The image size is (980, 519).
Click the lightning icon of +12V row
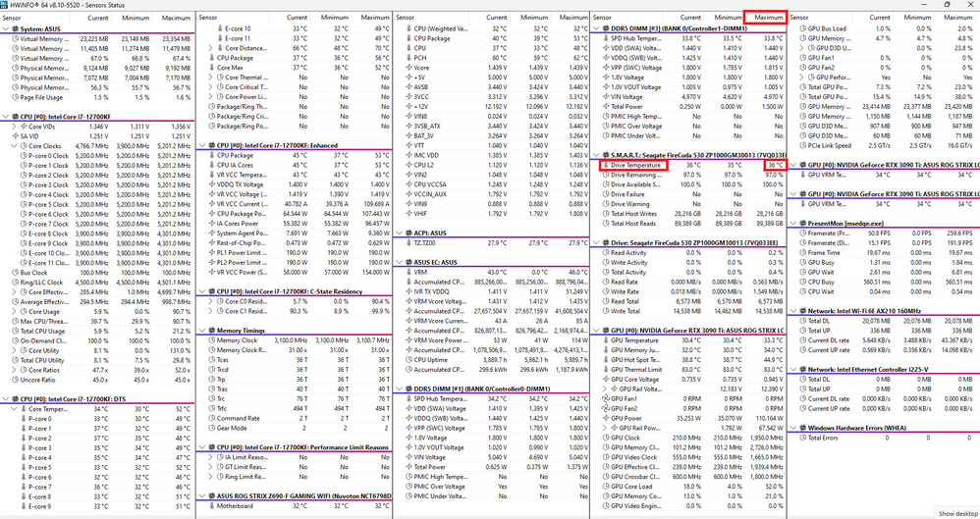[x=408, y=106]
